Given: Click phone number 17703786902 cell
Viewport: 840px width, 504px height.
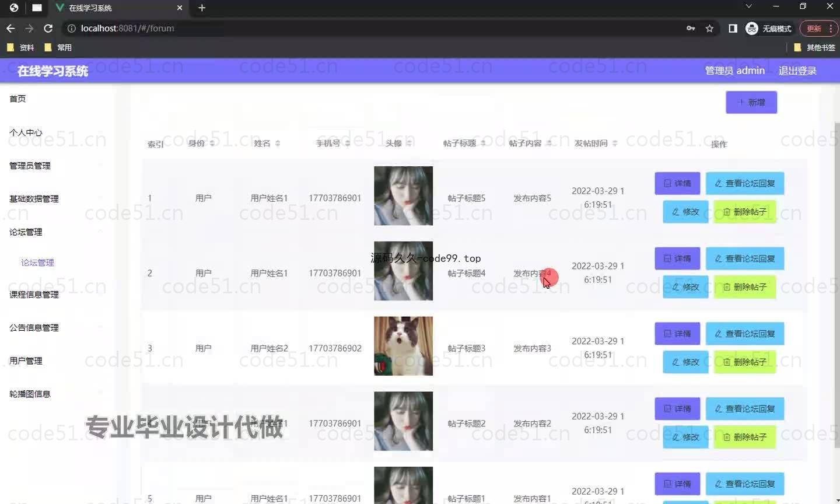Looking at the screenshot, I should point(335,348).
